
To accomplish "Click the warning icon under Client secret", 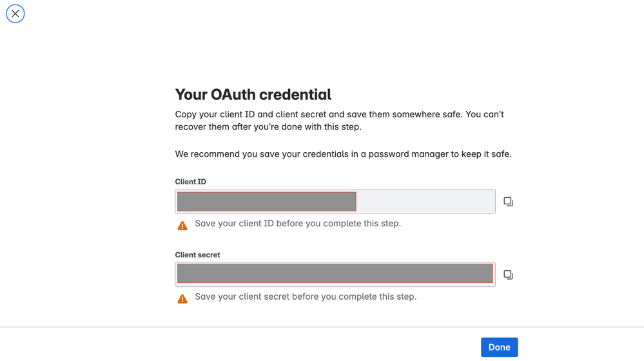I will (x=182, y=298).
